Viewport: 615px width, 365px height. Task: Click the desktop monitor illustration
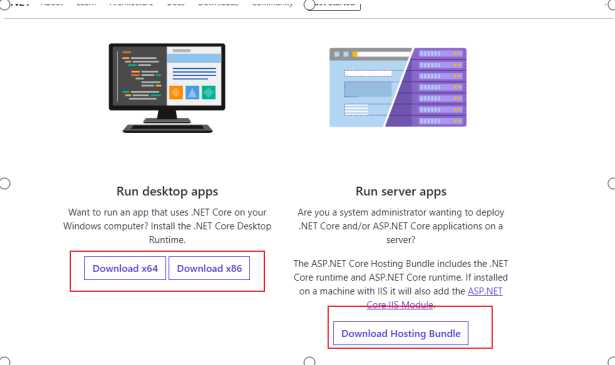[x=167, y=88]
